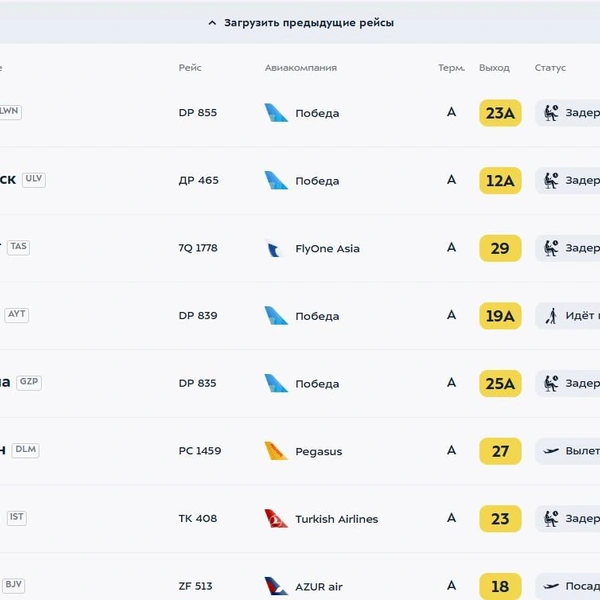Click the AZUR air tail logo
The height and width of the screenshot is (600, 600).
[x=276, y=586]
